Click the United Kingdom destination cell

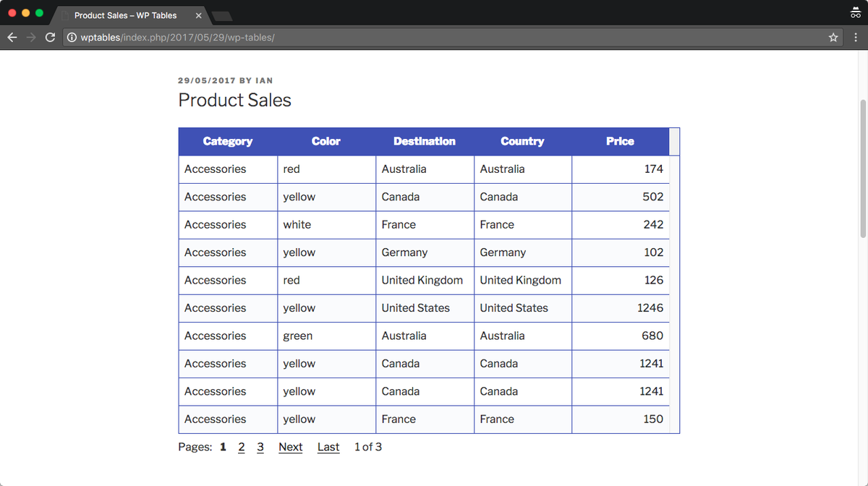[x=425, y=281]
